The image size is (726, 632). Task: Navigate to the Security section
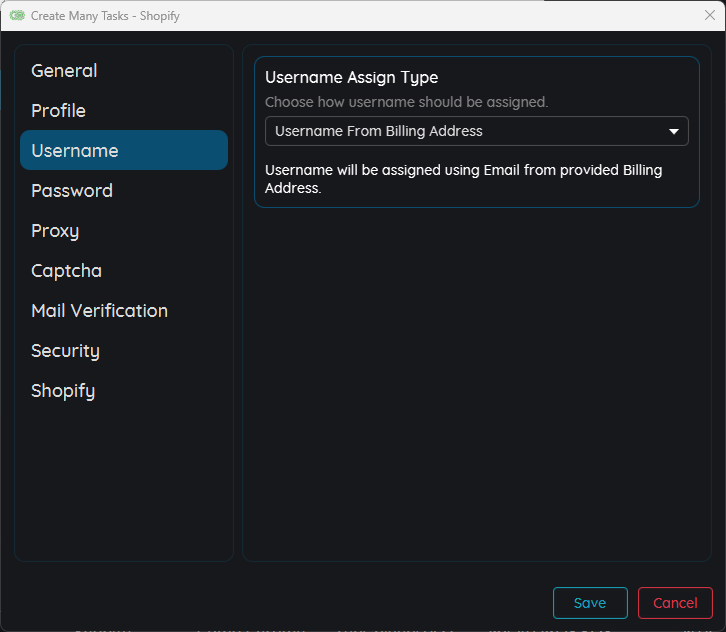(65, 351)
